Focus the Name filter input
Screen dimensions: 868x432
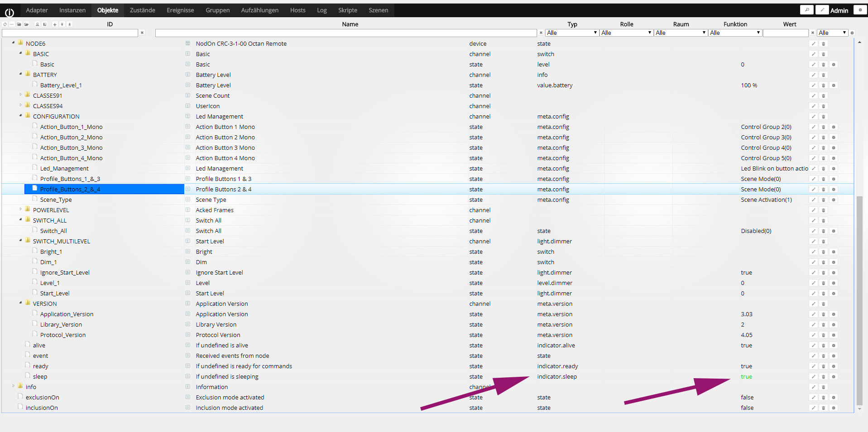346,33
